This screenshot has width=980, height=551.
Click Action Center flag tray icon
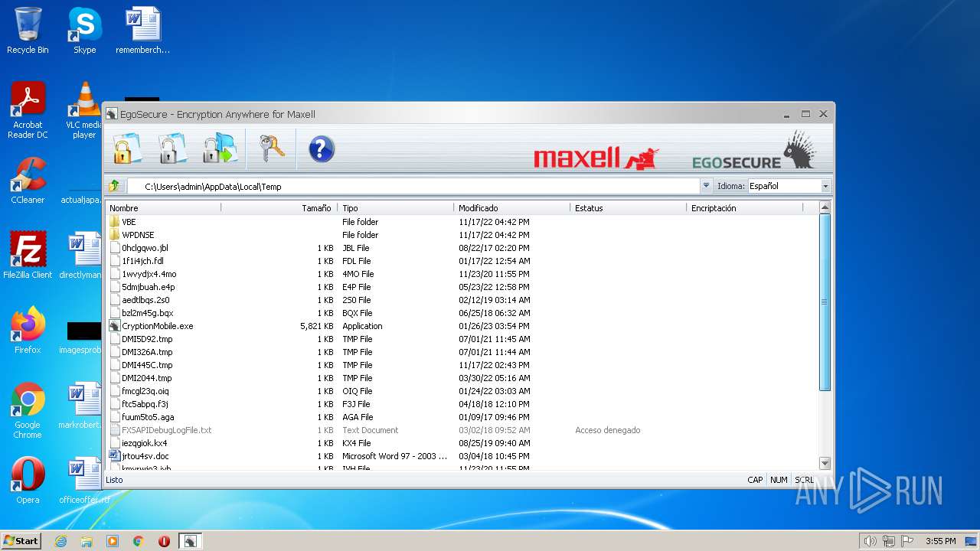click(907, 541)
